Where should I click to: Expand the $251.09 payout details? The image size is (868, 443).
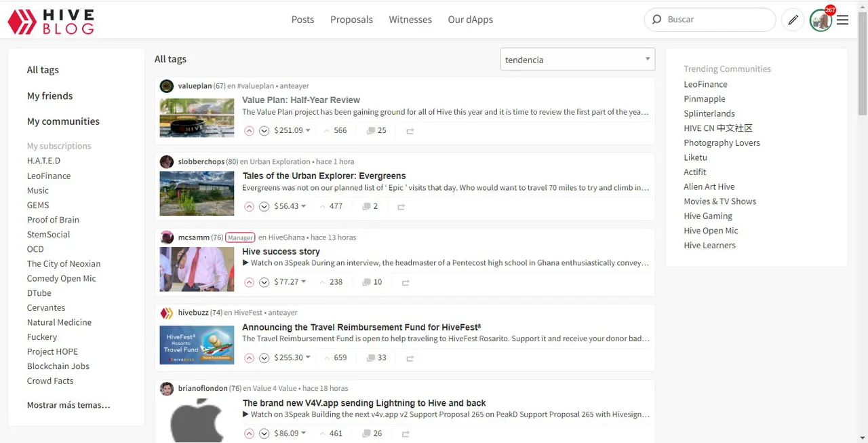point(292,130)
